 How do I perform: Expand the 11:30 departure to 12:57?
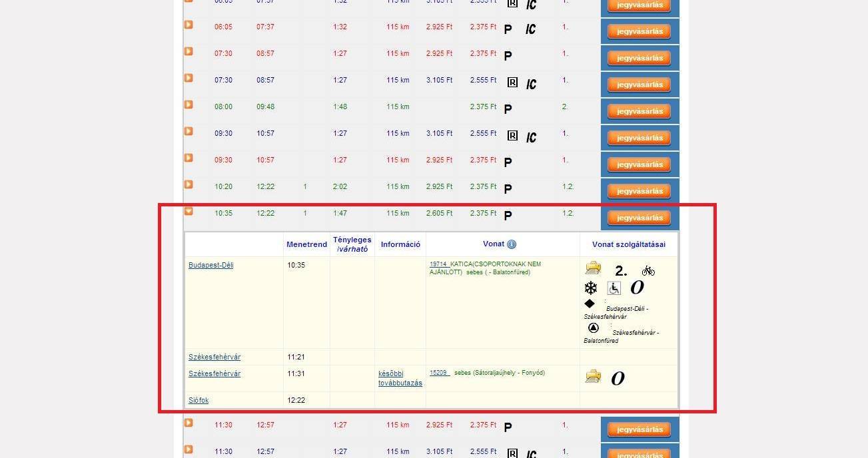point(189,423)
